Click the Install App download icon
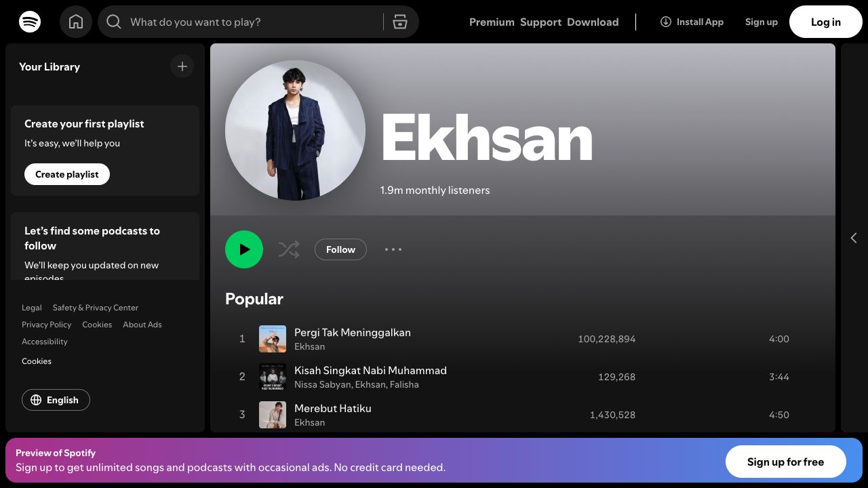868x488 pixels. [666, 22]
